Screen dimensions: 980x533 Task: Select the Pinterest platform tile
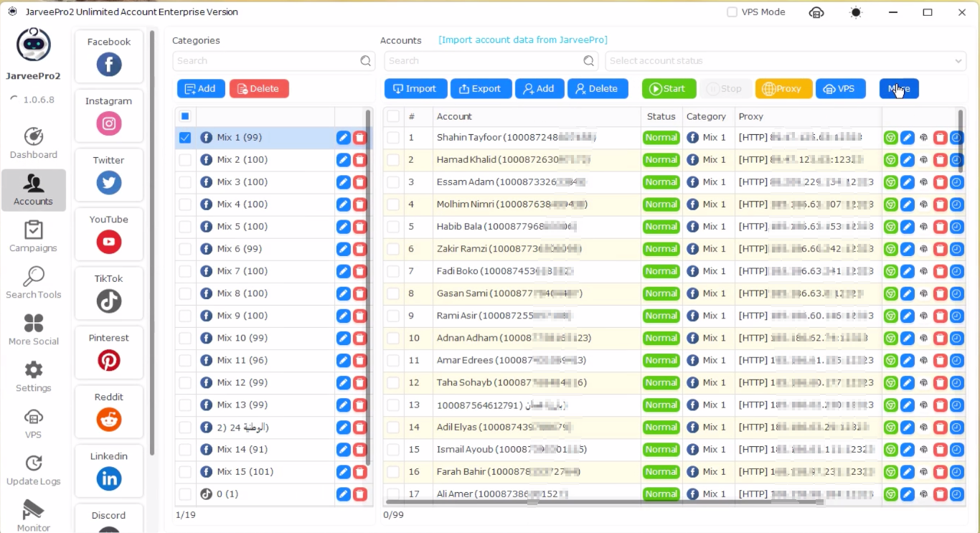[x=109, y=352]
